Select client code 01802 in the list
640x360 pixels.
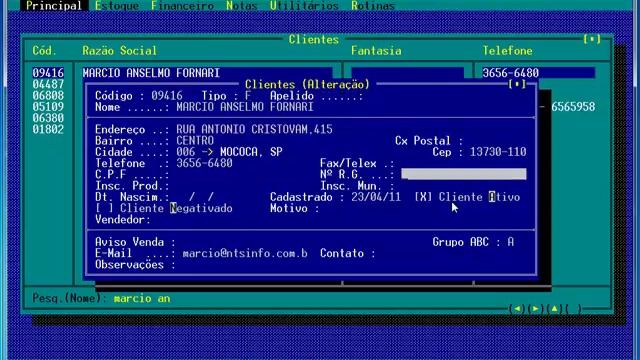pyautogui.click(x=48, y=129)
